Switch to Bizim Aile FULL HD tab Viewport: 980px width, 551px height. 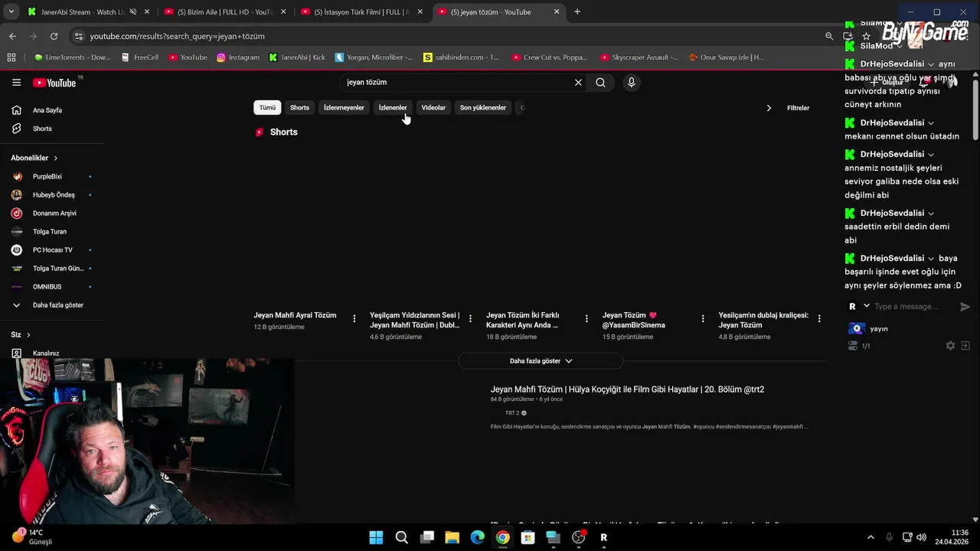coord(224,12)
